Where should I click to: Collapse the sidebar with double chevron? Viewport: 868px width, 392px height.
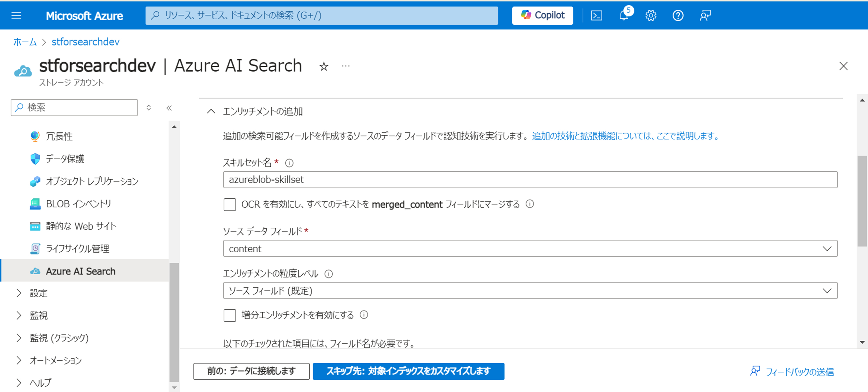[x=169, y=108]
